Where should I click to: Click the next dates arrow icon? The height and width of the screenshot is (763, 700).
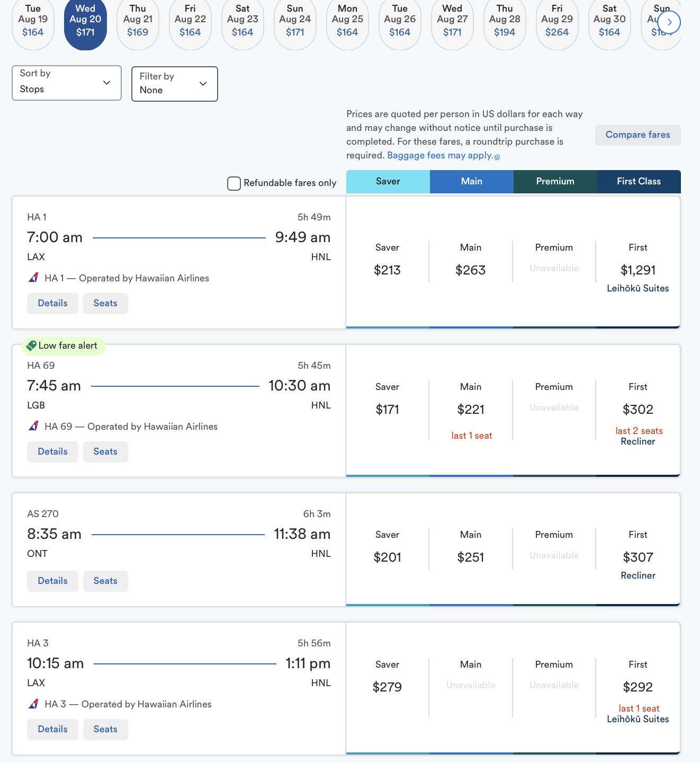669,22
